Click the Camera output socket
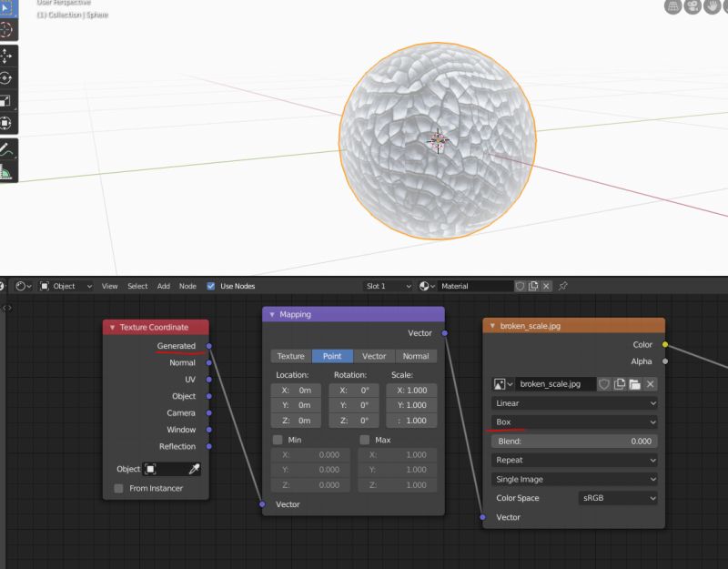Viewport: 728px width, 569px height. click(x=209, y=413)
